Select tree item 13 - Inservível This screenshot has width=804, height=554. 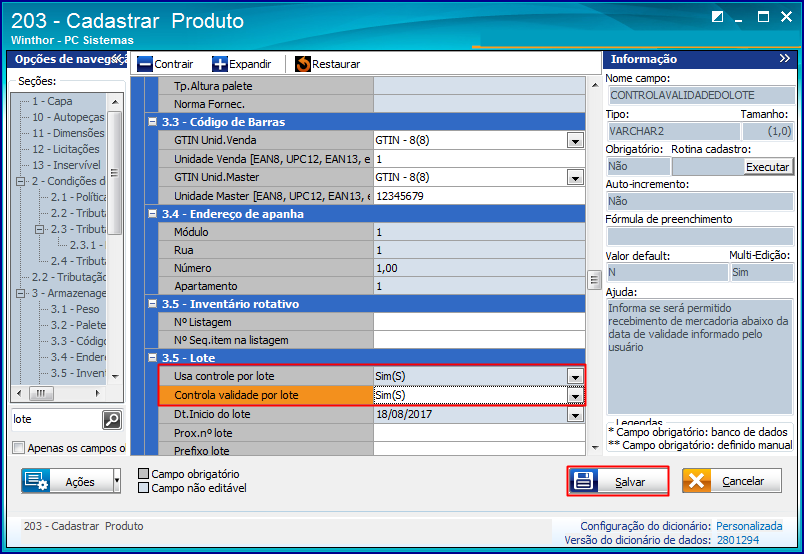click(x=66, y=165)
